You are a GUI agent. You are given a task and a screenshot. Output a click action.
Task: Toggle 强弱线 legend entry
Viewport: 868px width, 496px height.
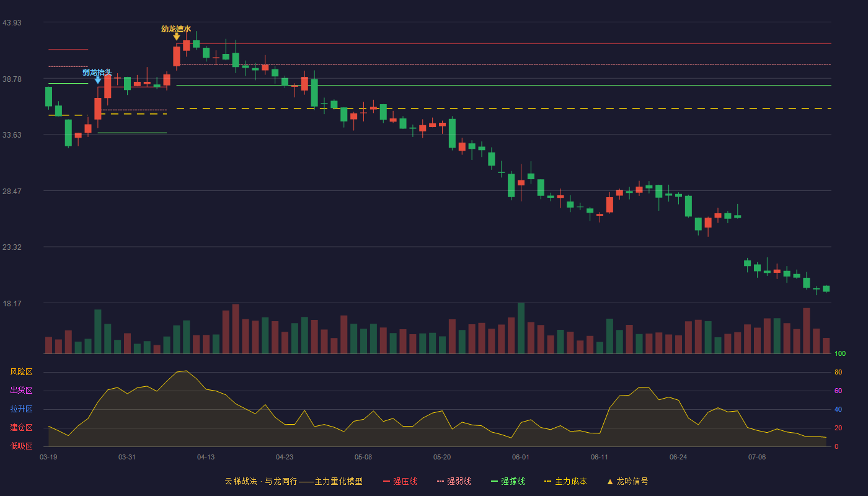pos(454,481)
